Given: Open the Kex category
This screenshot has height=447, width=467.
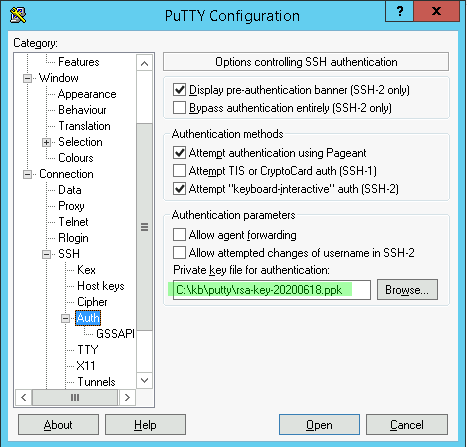Looking at the screenshot, I should tap(86, 270).
